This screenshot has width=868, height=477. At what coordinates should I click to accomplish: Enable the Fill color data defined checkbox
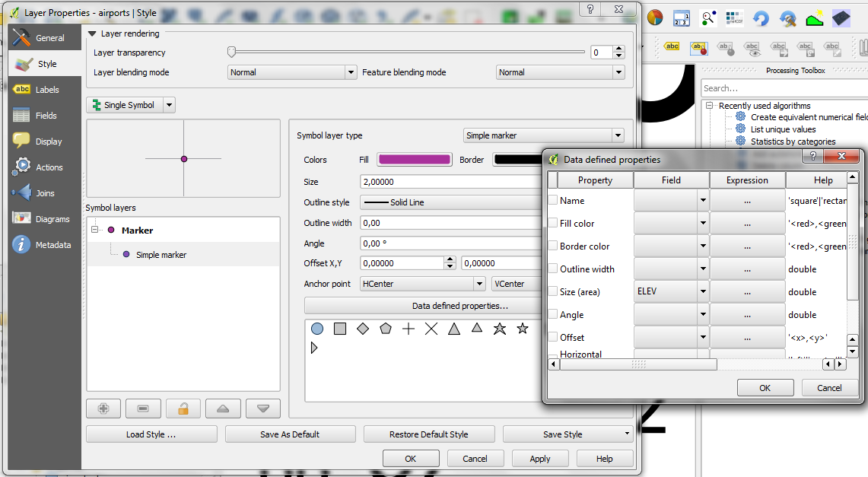tap(553, 223)
